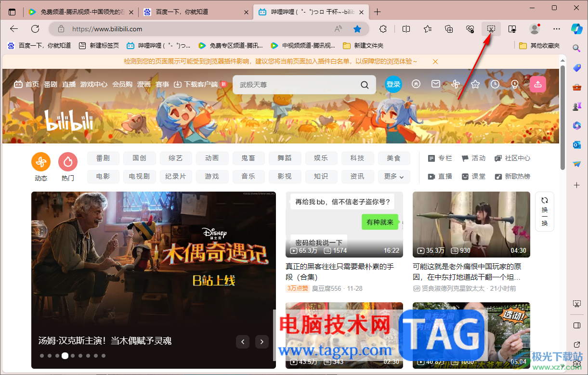
Task: Toggle the sidebar layout panel icon
Action: click(x=576, y=325)
